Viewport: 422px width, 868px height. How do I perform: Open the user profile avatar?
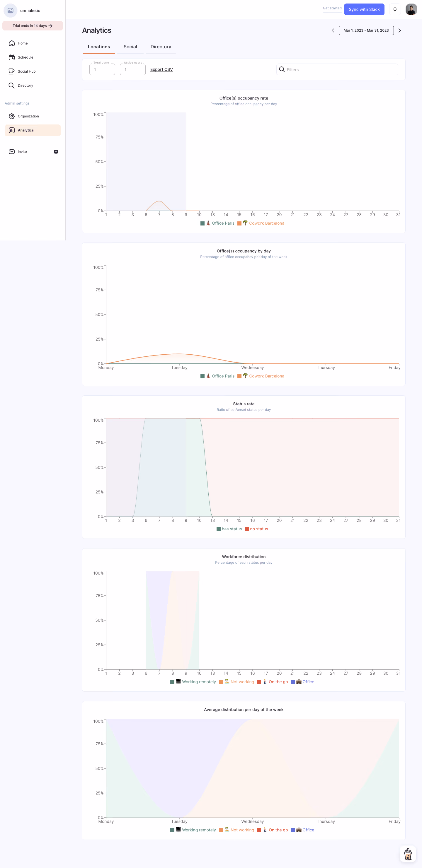(x=411, y=9)
